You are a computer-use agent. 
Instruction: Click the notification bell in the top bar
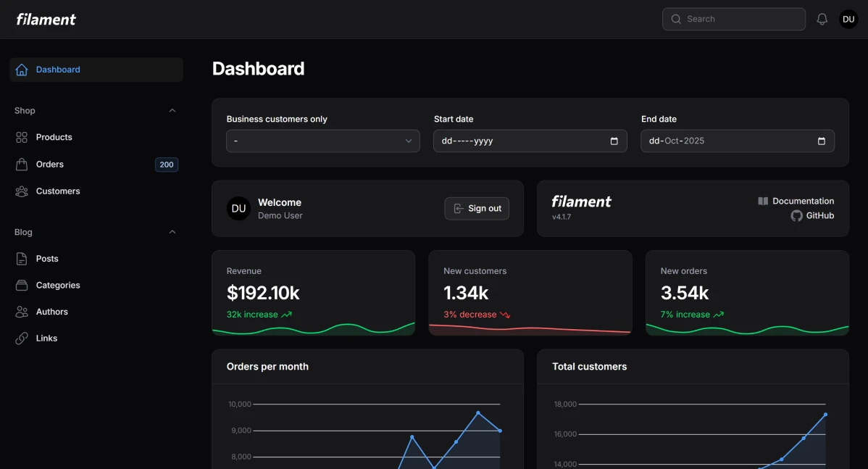click(822, 19)
